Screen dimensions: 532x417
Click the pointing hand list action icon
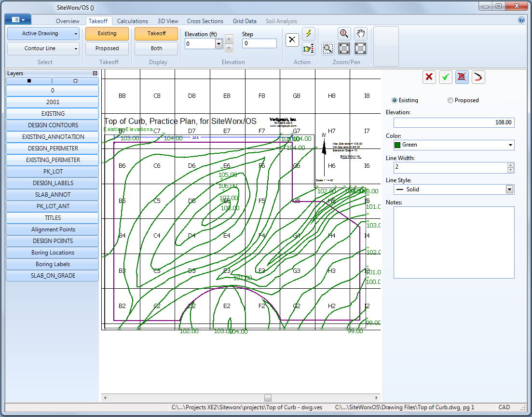[x=308, y=49]
